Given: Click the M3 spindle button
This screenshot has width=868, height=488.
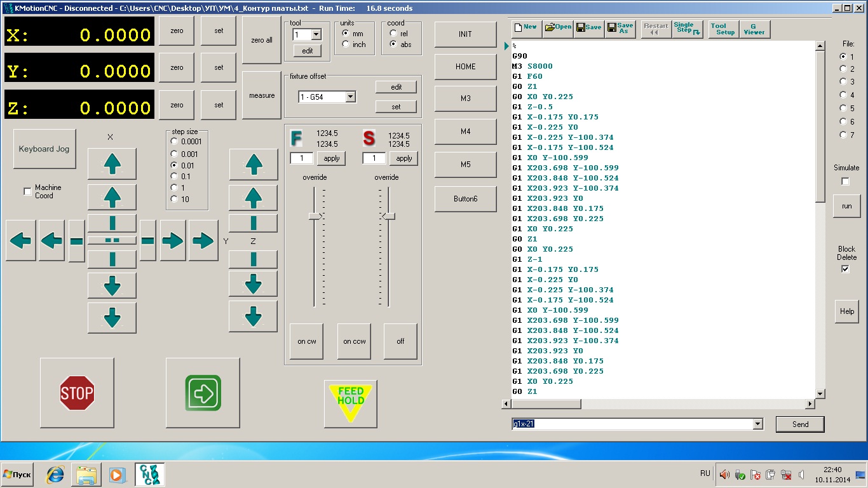Looking at the screenshot, I should point(466,98).
